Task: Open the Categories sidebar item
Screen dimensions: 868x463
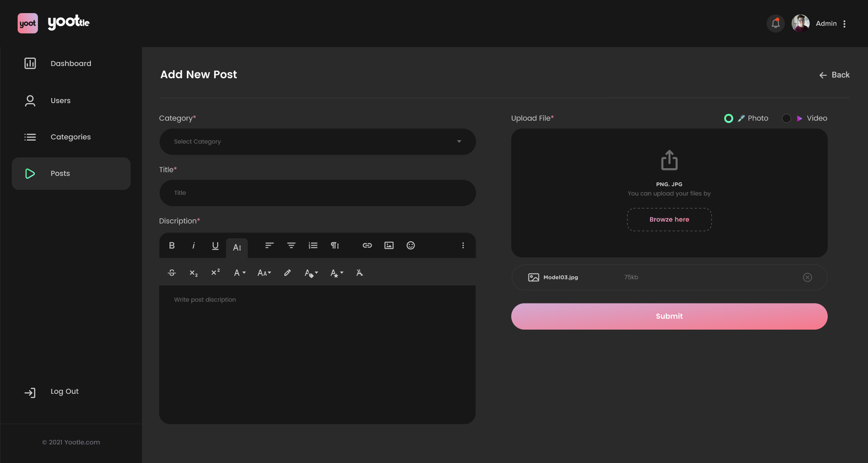Action: [71, 137]
